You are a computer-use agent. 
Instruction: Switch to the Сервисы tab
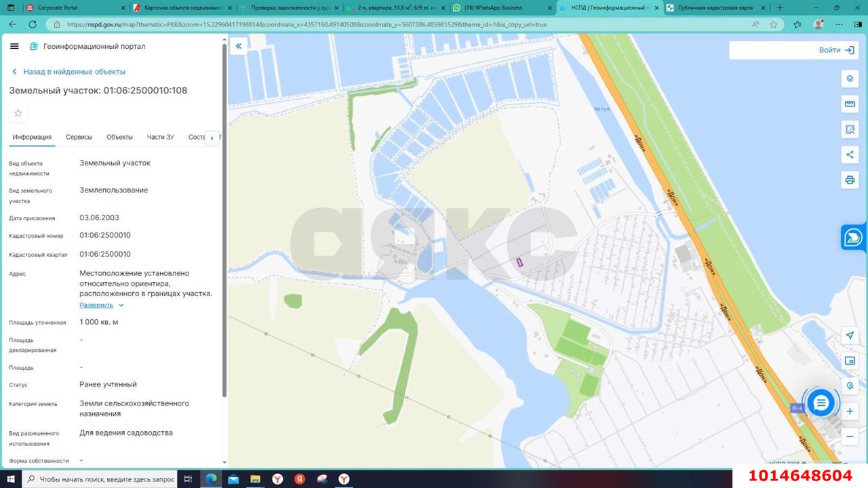pyautogui.click(x=79, y=137)
